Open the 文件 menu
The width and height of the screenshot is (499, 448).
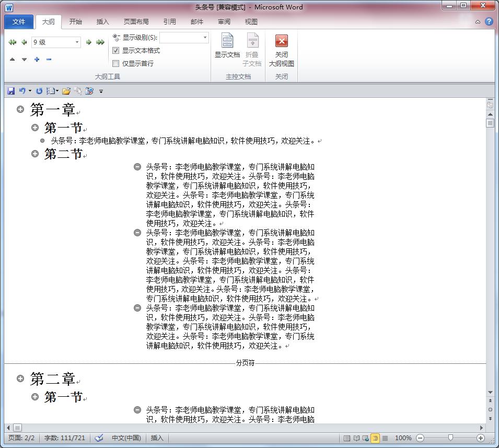[18, 21]
